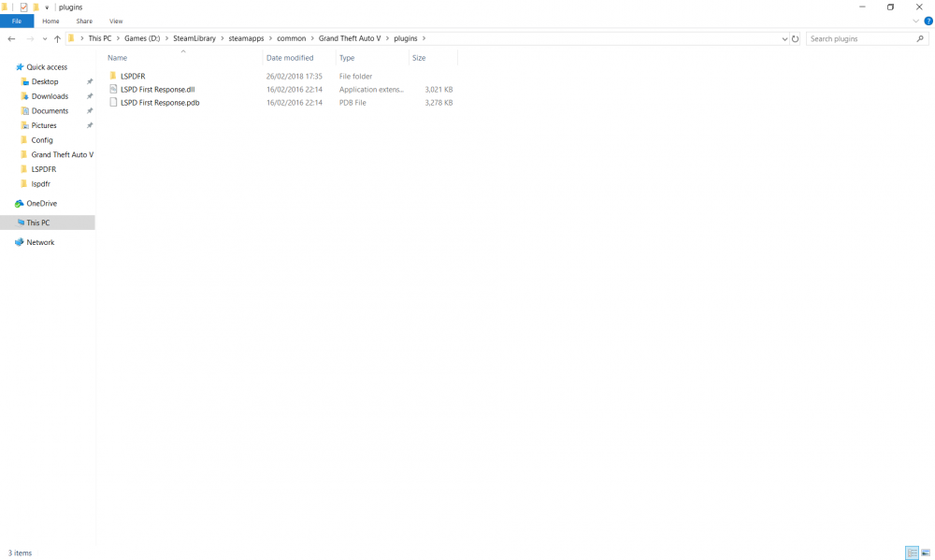Screen dimensions: 935x560
Task: Expand the ribbon with the chevron
Action: click(916, 21)
